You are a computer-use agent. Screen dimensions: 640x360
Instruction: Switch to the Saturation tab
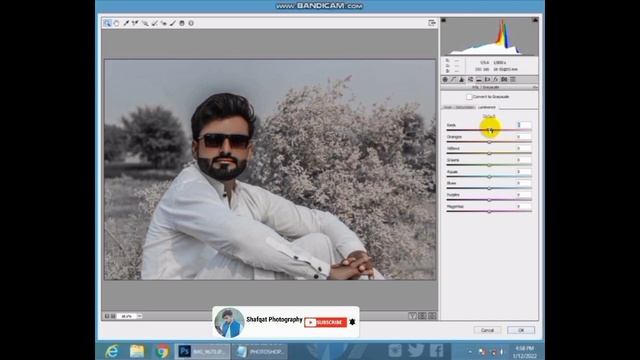click(x=464, y=107)
